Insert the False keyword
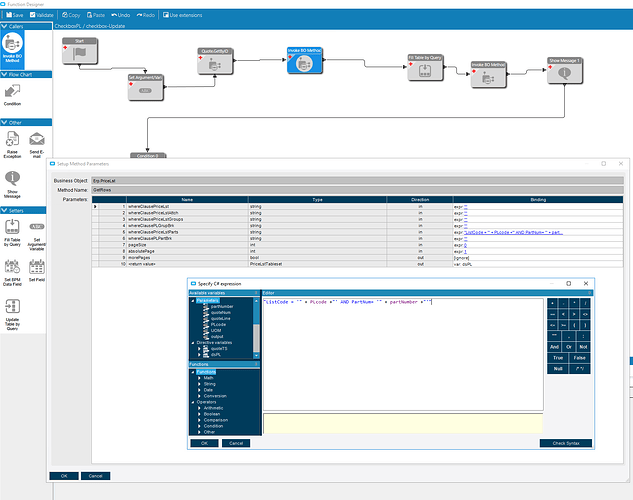The image size is (633, 500). click(580, 358)
